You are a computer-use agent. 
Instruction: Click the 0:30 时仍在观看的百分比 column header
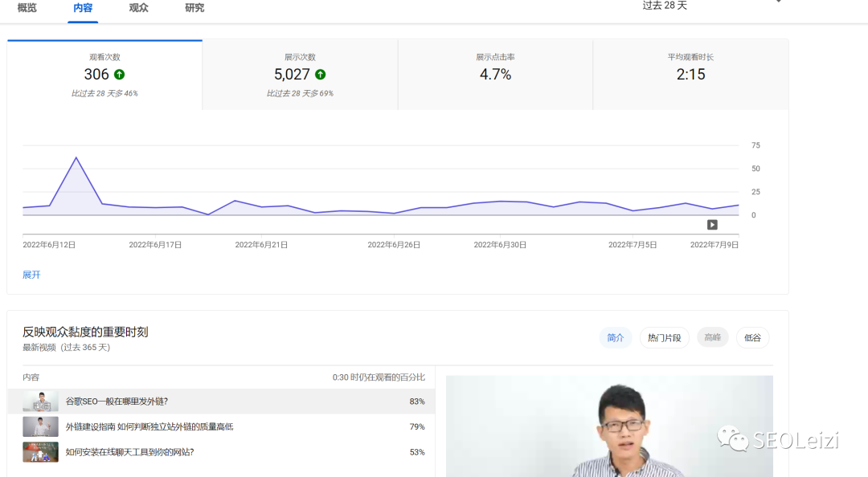[x=379, y=377]
